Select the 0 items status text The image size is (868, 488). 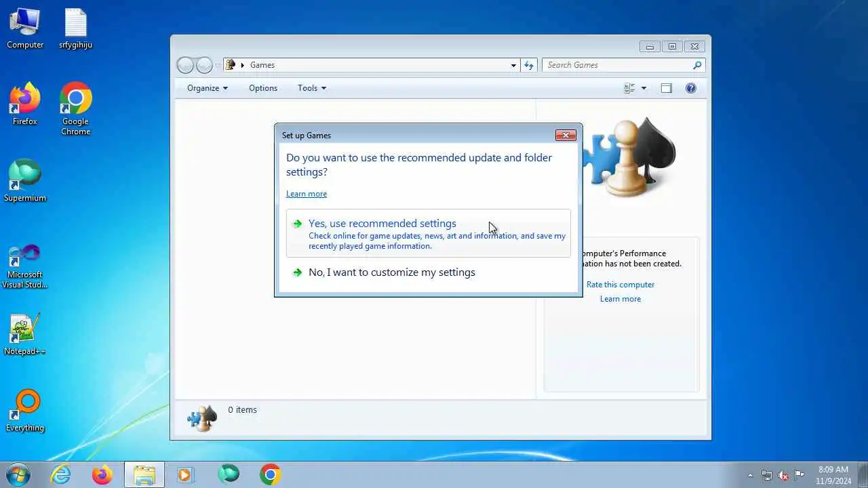pos(242,409)
